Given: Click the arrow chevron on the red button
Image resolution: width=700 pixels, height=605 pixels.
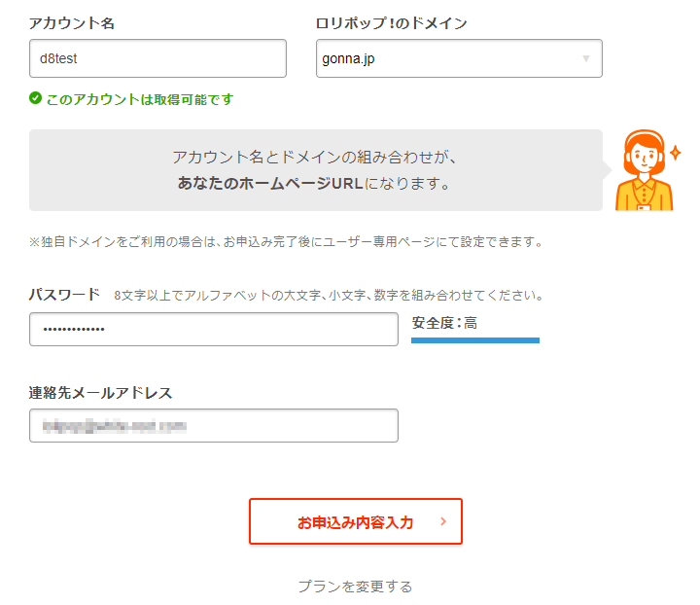Looking at the screenshot, I should pos(443,521).
